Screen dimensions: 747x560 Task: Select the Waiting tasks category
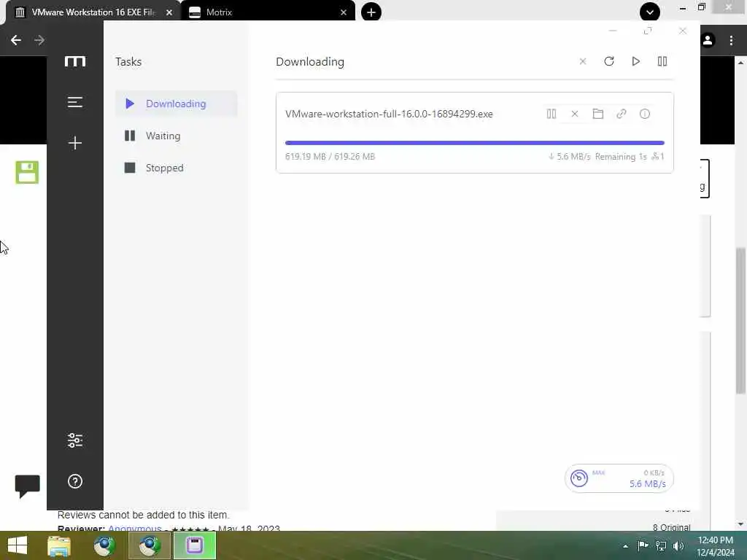[177, 136]
